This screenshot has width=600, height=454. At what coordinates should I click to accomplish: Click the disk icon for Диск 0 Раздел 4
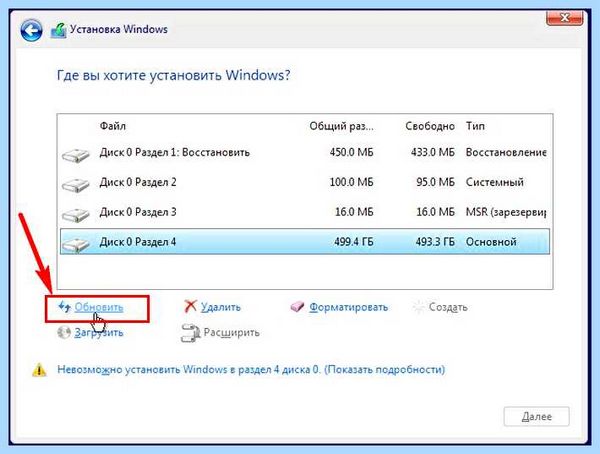(75, 244)
